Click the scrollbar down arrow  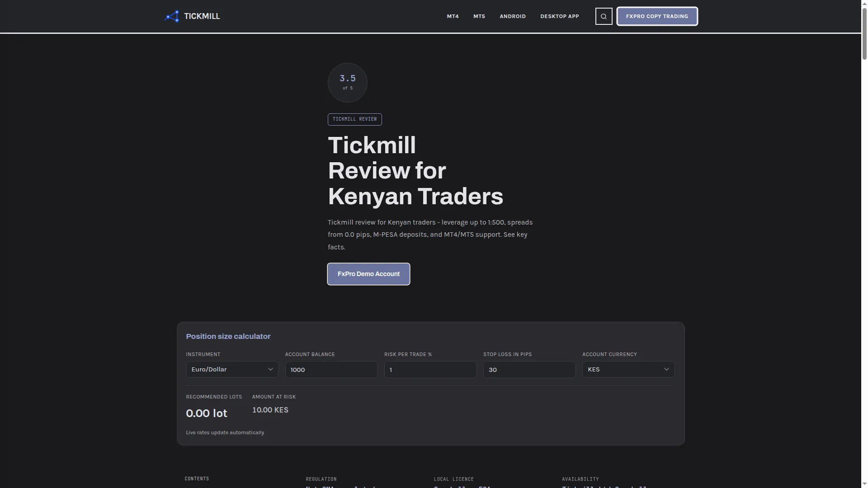(x=864, y=484)
